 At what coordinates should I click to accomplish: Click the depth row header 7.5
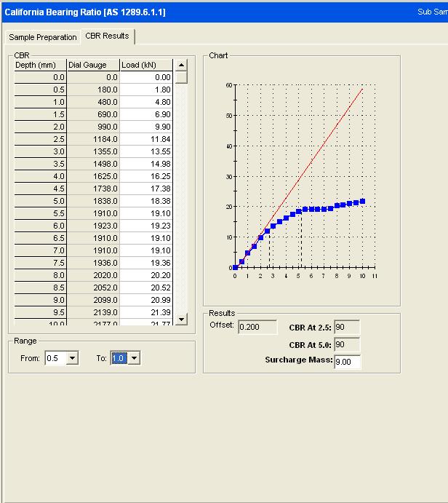(41, 263)
